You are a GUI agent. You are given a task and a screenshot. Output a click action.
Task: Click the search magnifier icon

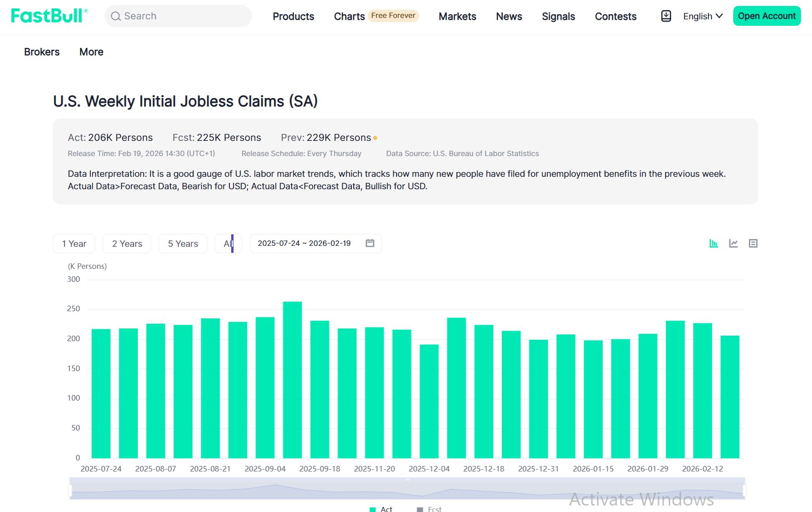116,17
